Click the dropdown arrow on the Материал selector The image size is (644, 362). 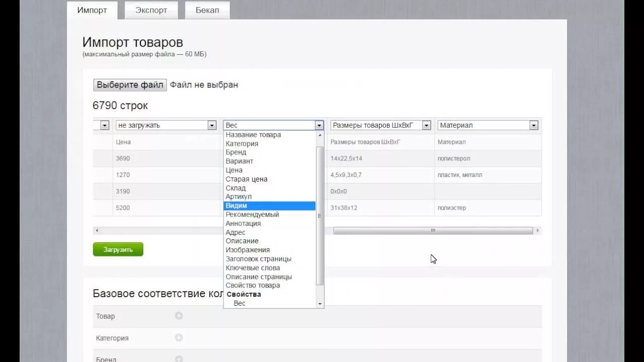pyautogui.click(x=533, y=125)
